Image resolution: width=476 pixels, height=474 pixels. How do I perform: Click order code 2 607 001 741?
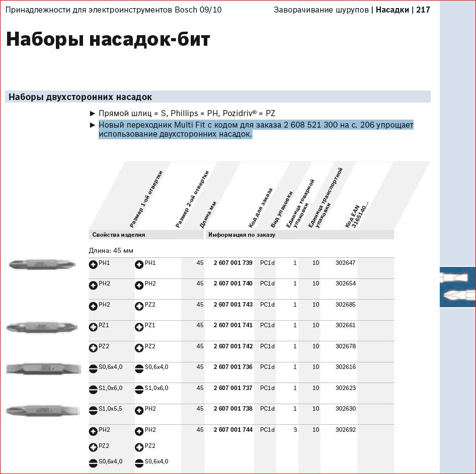tap(233, 325)
